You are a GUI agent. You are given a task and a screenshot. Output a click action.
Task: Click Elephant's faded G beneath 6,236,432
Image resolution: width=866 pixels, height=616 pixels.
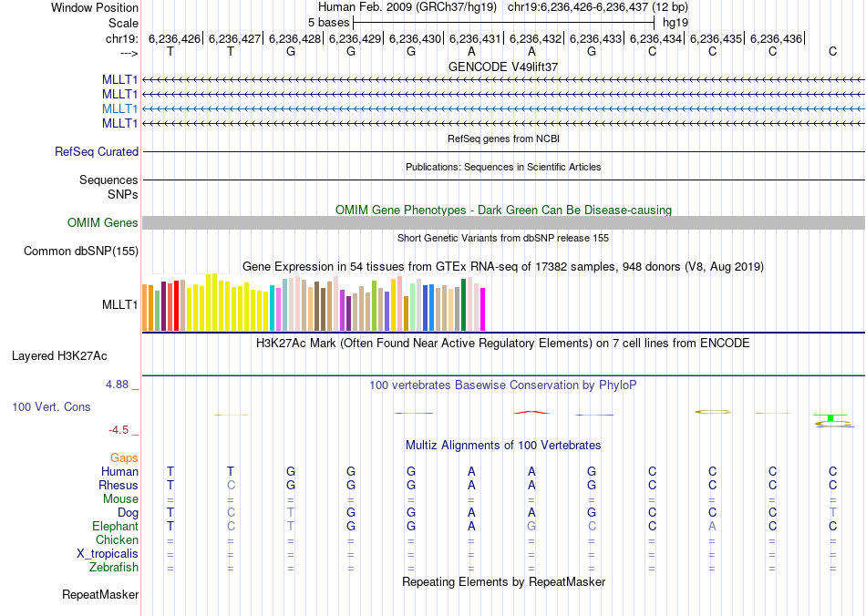click(531, 527)
